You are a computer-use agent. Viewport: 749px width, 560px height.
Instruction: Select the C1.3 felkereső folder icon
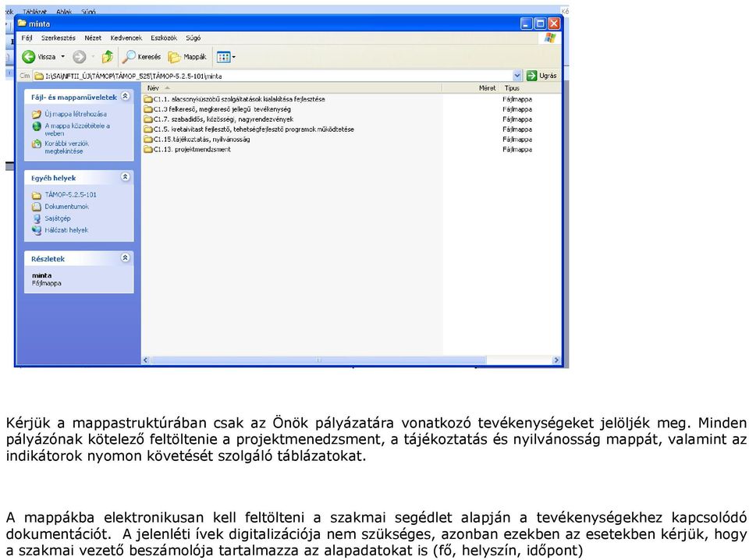point(148,109)
